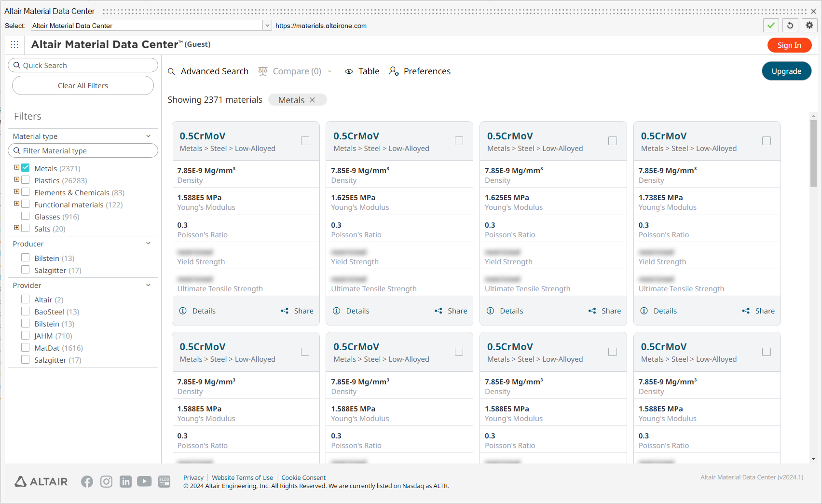Image resolution: width=822 pixels, height=504 pixels.
Task: Click the Quick Search field
Action: click(83, 65)
